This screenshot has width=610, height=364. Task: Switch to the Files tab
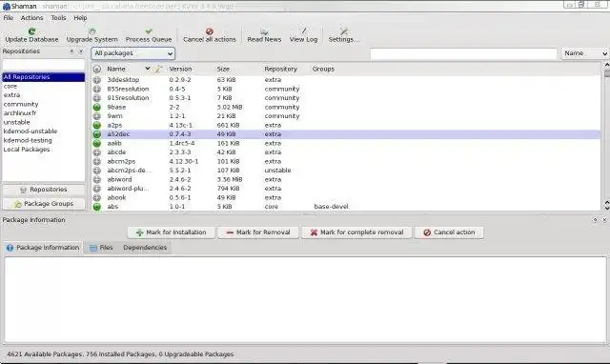coord(101,248)
